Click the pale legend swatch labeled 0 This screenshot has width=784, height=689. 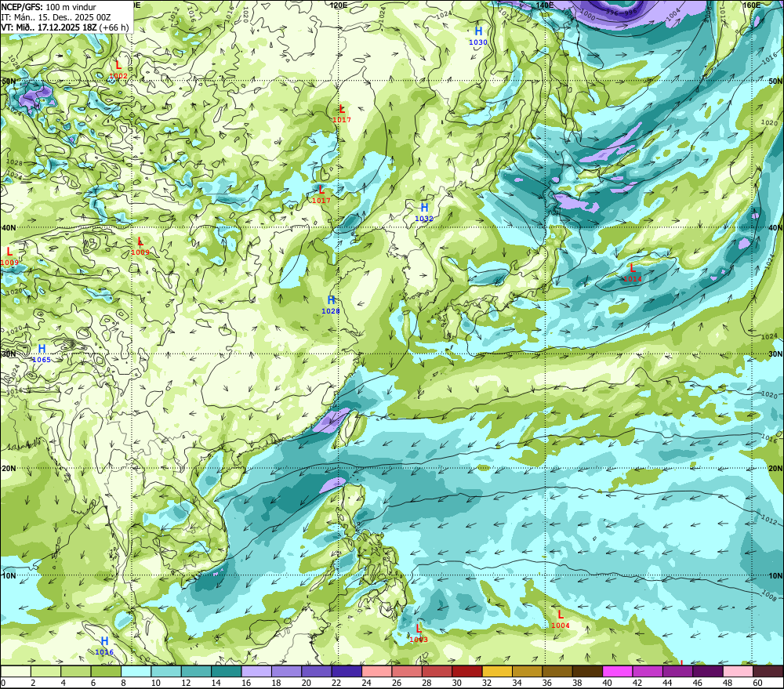point(16,671)
